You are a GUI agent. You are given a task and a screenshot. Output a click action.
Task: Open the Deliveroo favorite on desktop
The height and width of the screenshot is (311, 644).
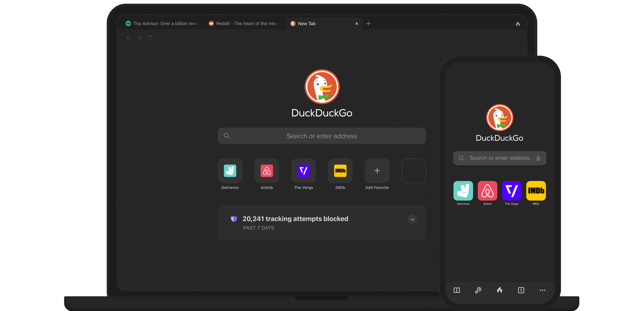(x=230, y=171)
